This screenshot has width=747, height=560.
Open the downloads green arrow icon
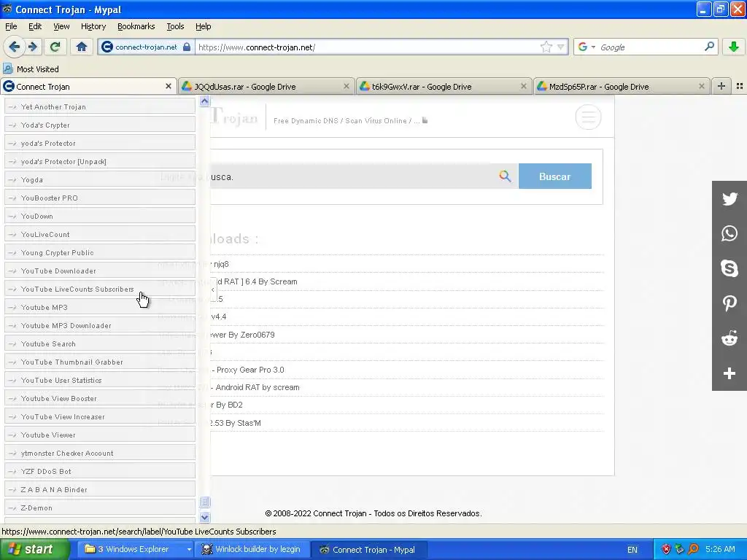[x=734, y=47]
